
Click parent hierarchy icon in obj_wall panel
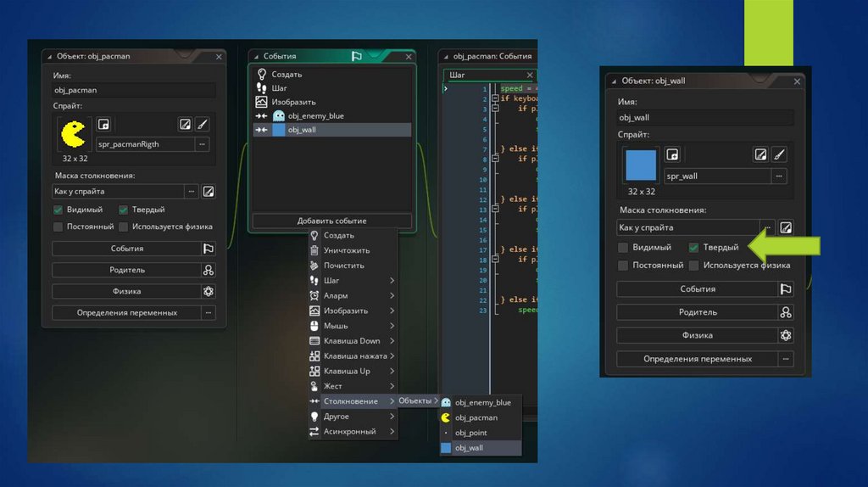click(786, 312)
